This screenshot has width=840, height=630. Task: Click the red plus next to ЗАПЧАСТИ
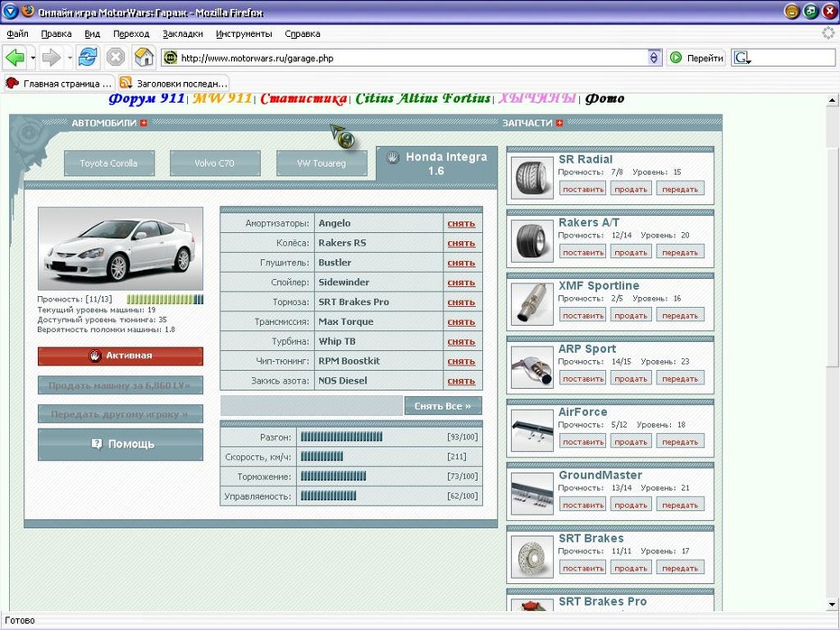tap(560, 123)
